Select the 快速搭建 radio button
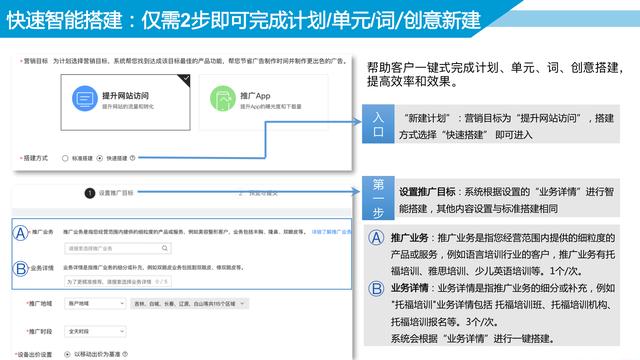 100,158
